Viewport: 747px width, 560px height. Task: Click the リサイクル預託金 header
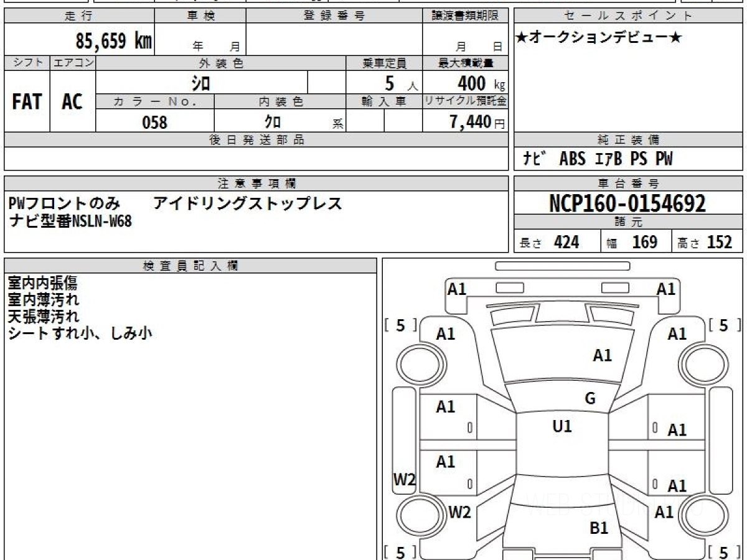point(465,101)
